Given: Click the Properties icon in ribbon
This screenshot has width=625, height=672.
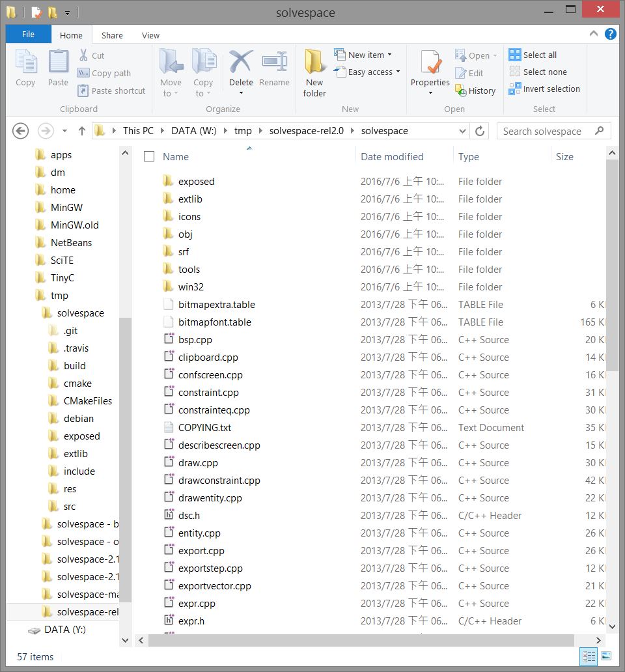Looking at the screenshot, I should point(430,62).
